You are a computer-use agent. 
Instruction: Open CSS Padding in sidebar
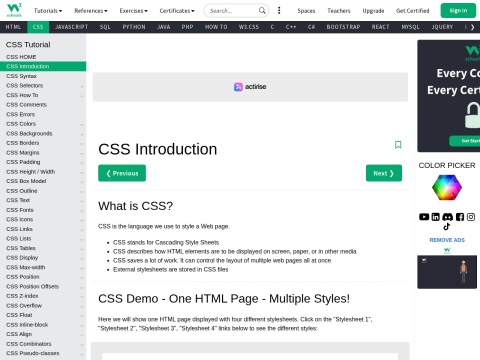43,162
